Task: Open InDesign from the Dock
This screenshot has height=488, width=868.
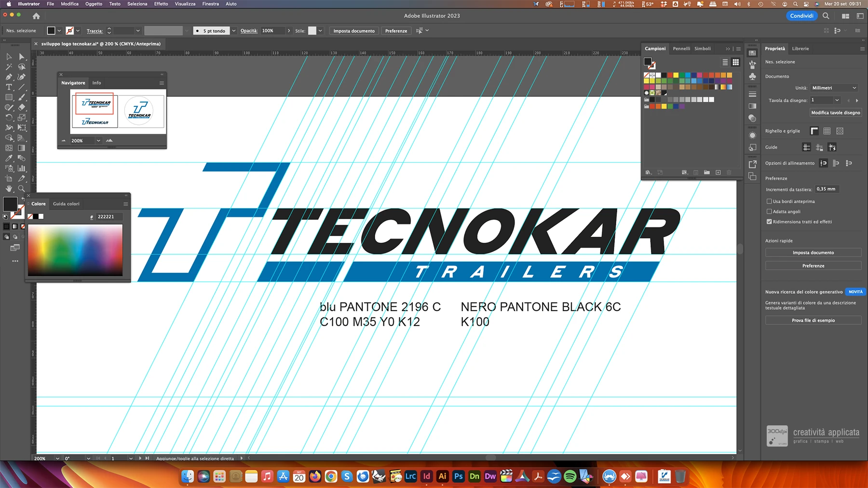Action: (x=426, y=476)
